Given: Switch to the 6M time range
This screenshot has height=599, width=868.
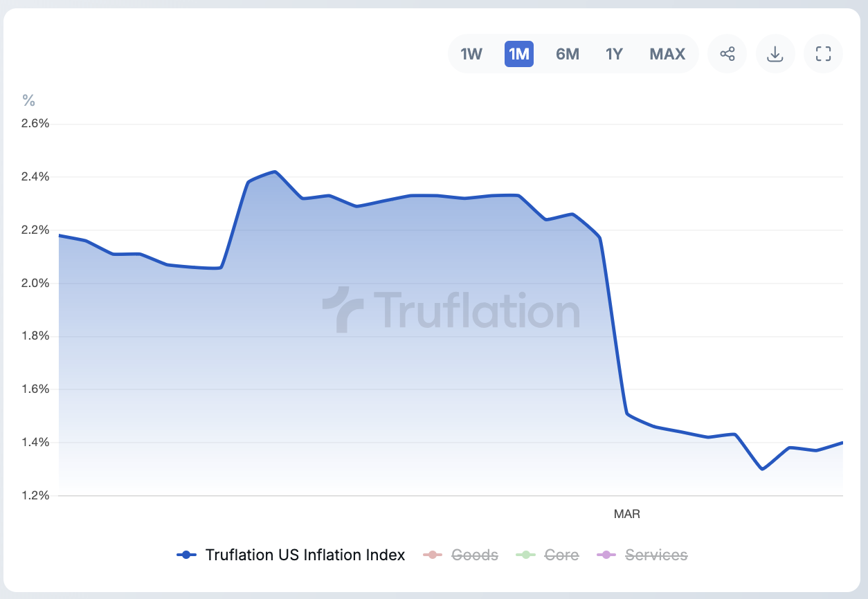Looking at the screenshot, I should (568, 54).
